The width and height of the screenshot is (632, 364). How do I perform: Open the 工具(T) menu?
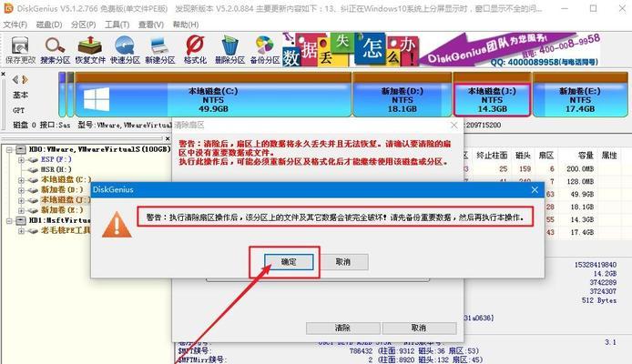[117, 25]
